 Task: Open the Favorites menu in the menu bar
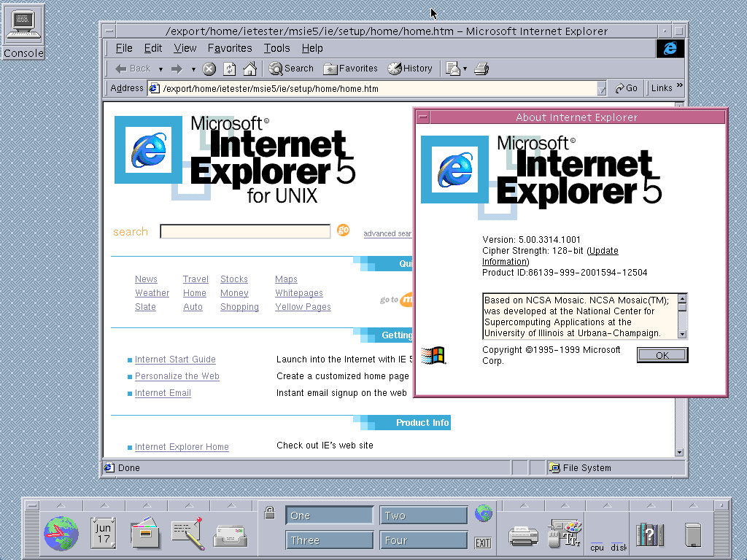coord(230,48)
